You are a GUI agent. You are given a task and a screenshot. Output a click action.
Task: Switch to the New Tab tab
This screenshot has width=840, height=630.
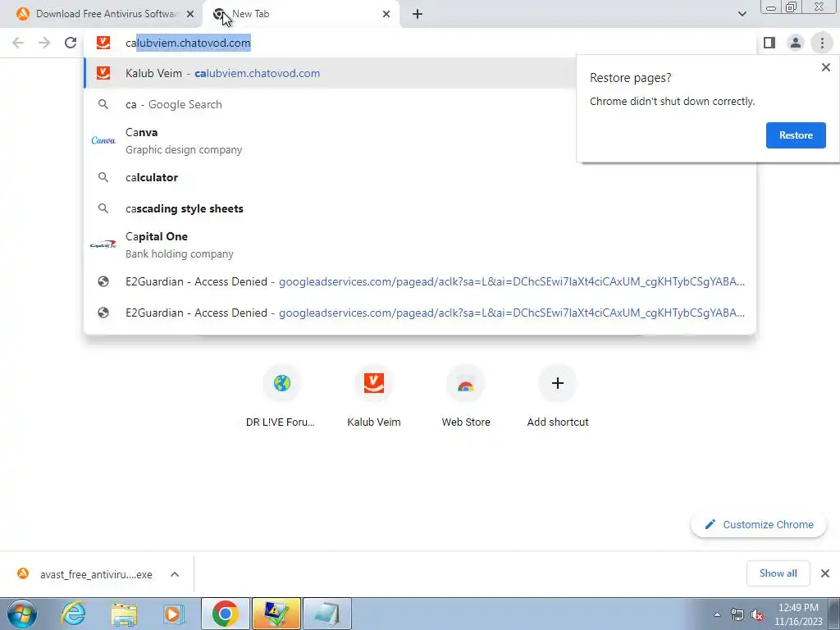click(x=300, y=14)
